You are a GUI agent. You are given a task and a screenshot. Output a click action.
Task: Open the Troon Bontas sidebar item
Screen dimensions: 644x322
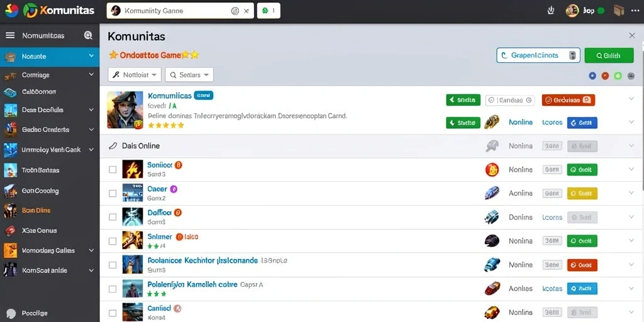(50, 170)
